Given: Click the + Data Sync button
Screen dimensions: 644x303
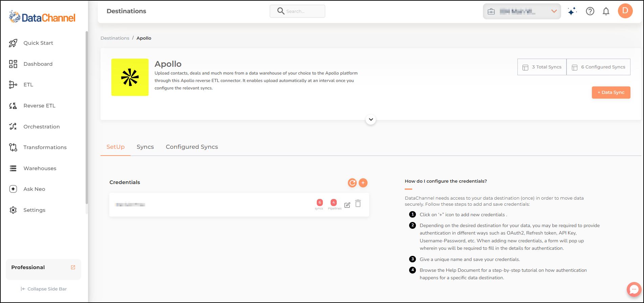Looking at the screenshot, I should [611, 93].
